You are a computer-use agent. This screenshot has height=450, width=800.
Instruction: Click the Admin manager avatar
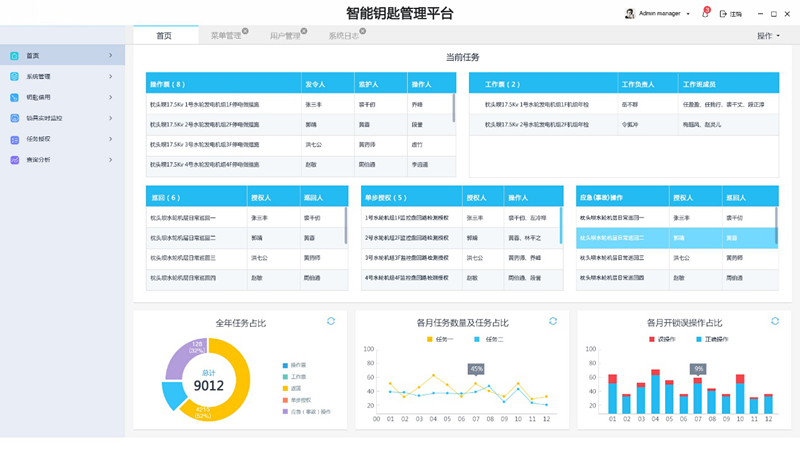coord(630,14)
